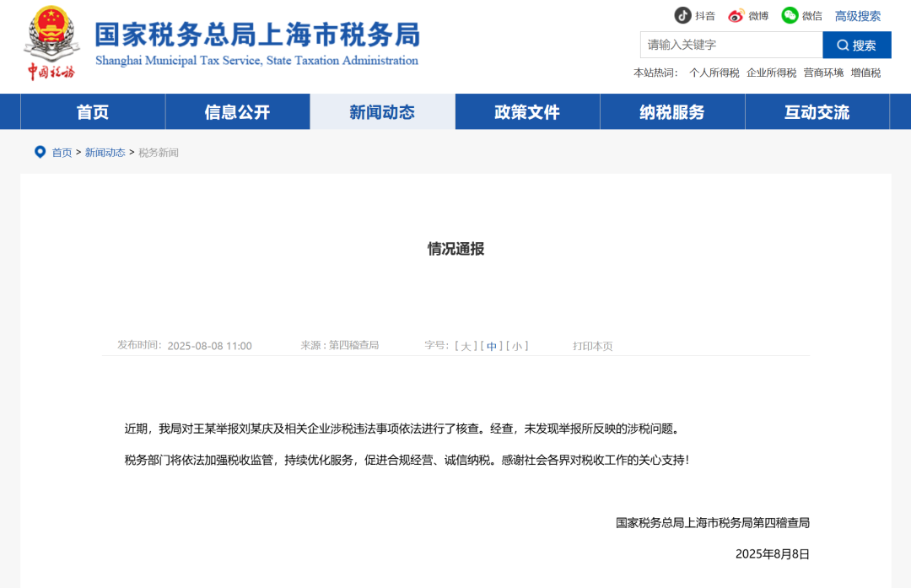This screenshot has height=588, width=911.
Task: Click hot keyword 个人所得税
Action: click(714, 73)
